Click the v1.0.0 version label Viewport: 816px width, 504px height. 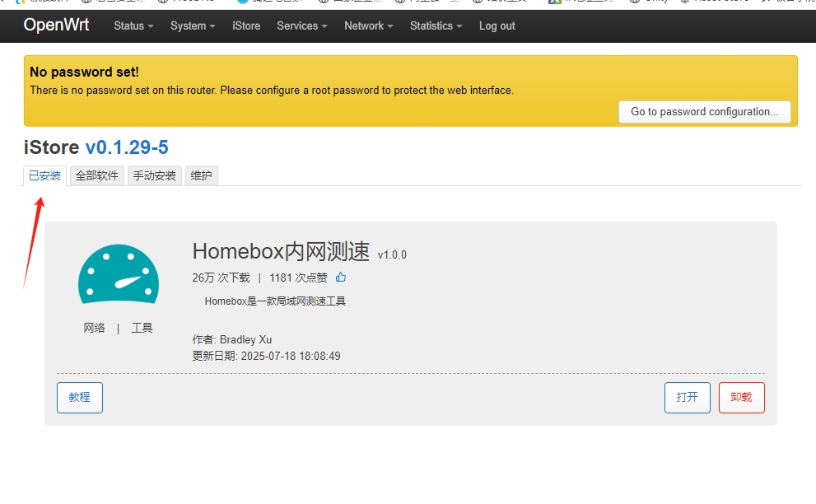393,254
